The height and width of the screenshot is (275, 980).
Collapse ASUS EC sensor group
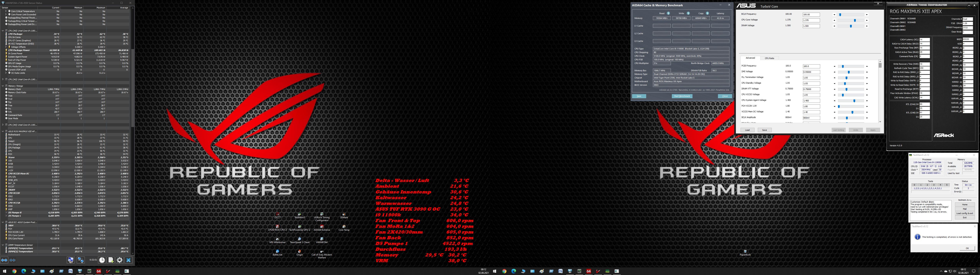click(3, 222)
